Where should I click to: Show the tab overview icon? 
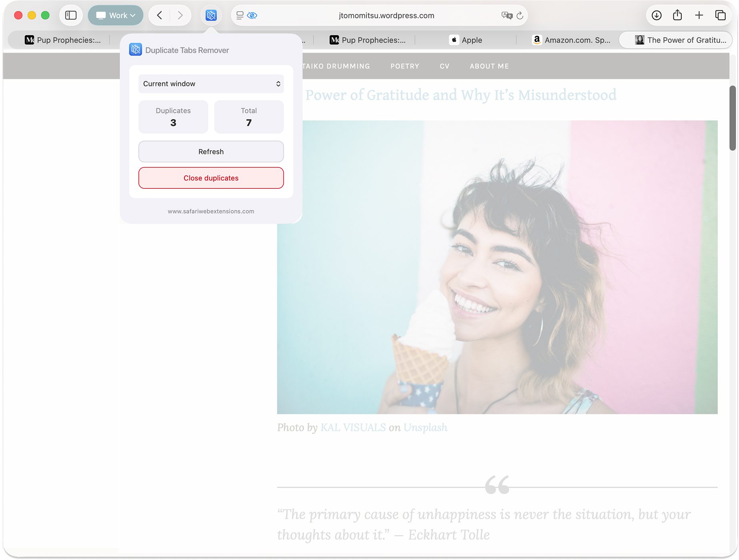720,16
